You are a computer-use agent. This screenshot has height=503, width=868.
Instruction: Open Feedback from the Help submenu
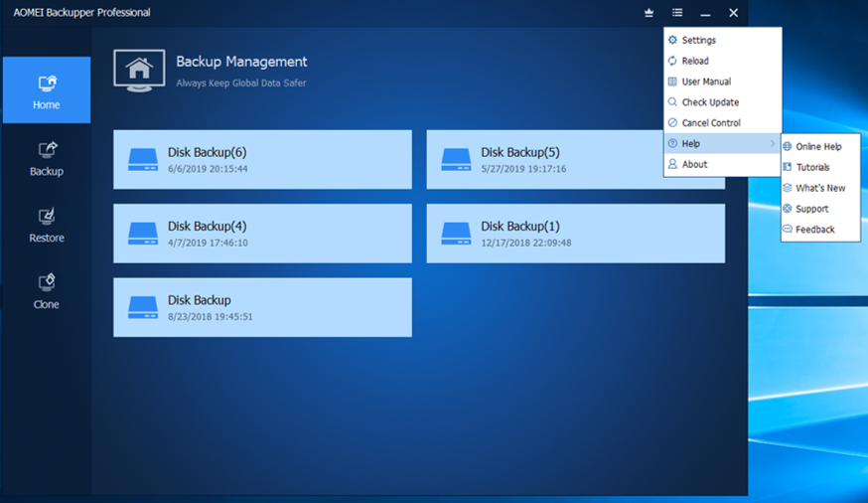click(x=820, y=230)
